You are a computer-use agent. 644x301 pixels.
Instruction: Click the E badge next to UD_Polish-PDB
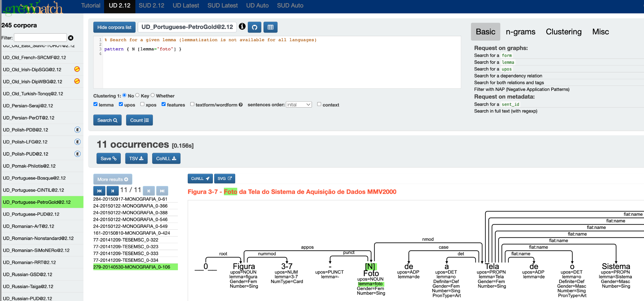point(77,130)
